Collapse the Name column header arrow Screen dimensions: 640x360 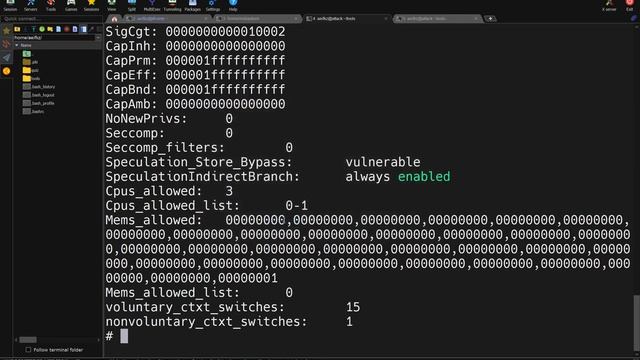[17, 45]
